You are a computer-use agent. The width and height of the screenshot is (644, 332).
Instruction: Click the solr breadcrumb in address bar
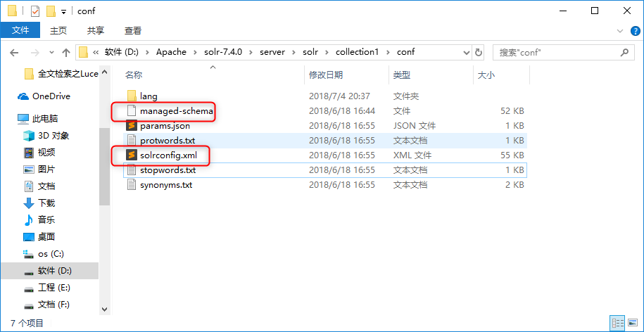(x=311, y=52)
